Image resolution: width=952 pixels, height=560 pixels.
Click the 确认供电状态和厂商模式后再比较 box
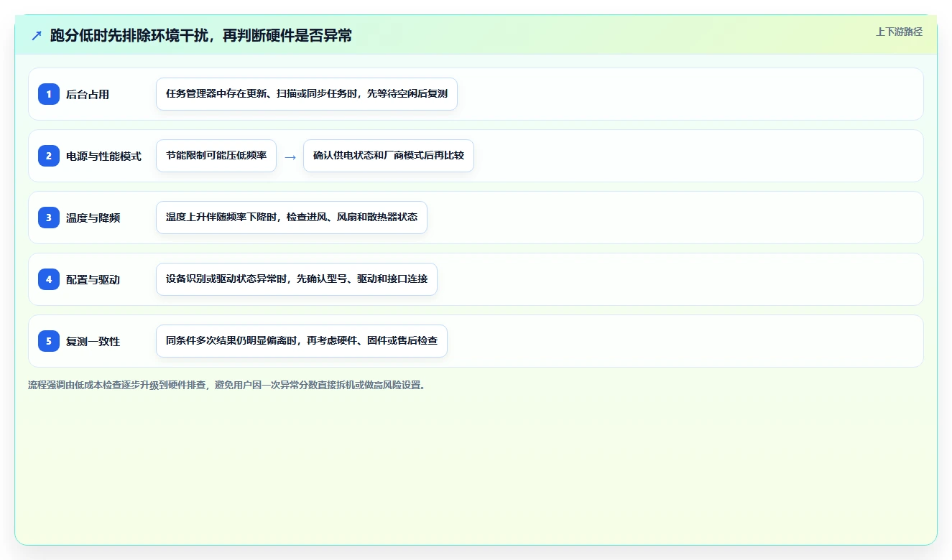389,156
